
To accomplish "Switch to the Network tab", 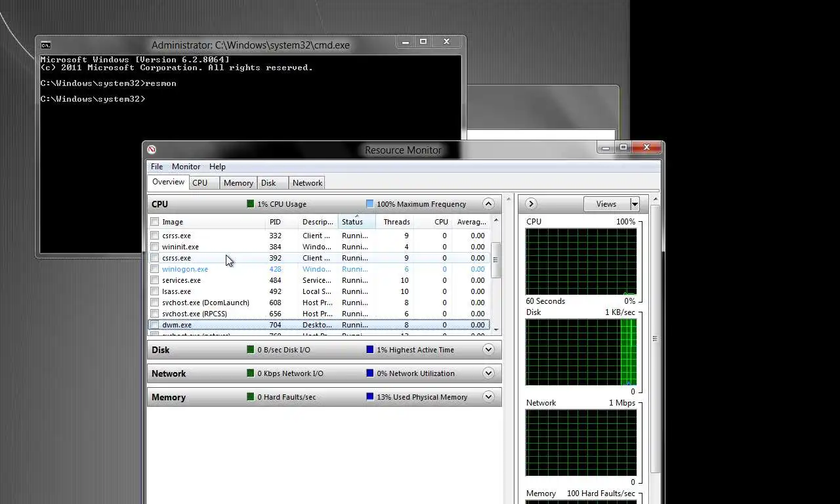I will [x=307, y=183].
